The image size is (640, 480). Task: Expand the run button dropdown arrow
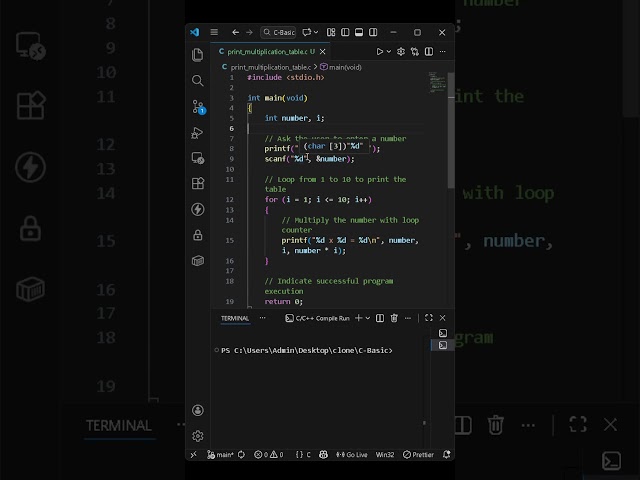389,51
